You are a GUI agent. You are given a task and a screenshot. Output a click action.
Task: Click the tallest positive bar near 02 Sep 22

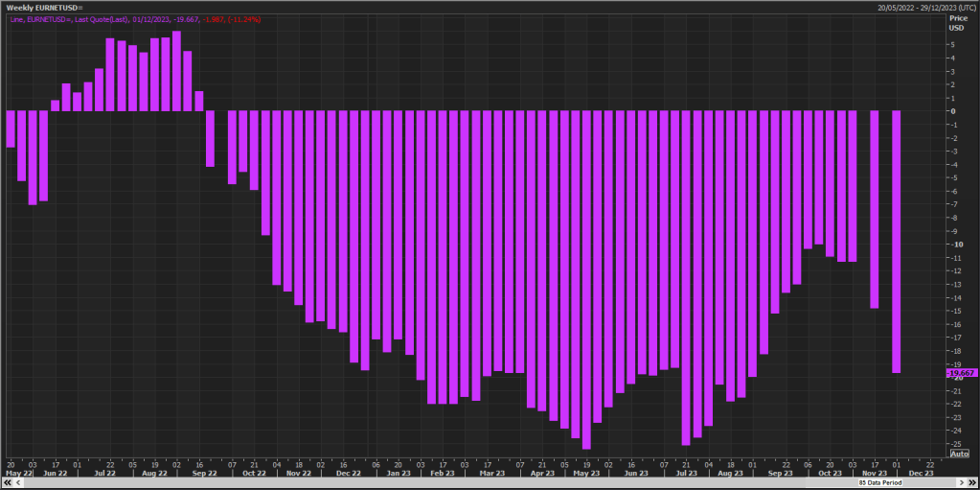176,71
